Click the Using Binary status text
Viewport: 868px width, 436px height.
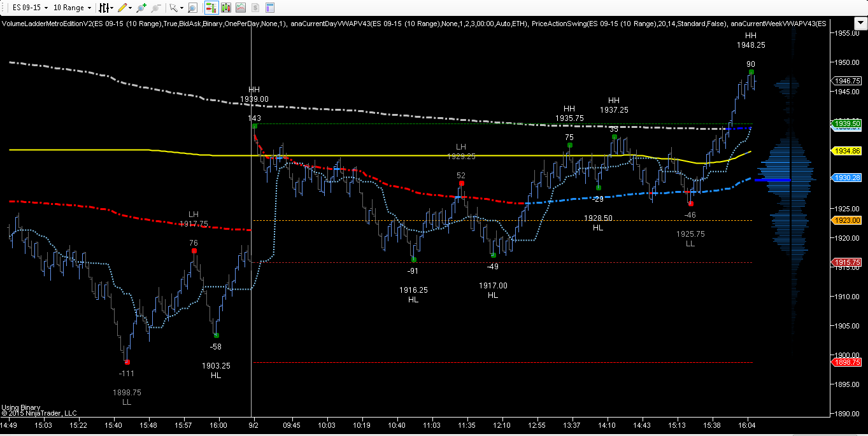point(20,407)
